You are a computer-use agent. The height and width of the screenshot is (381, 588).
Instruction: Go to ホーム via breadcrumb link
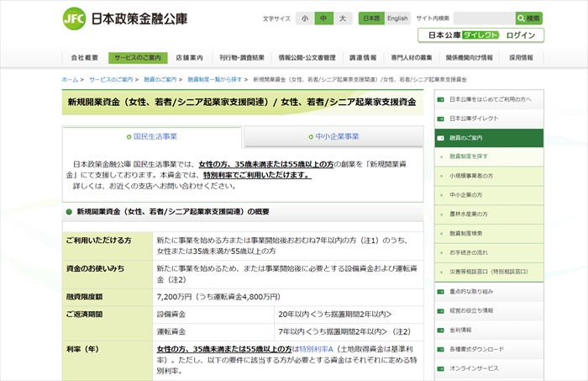pos(70,79)
